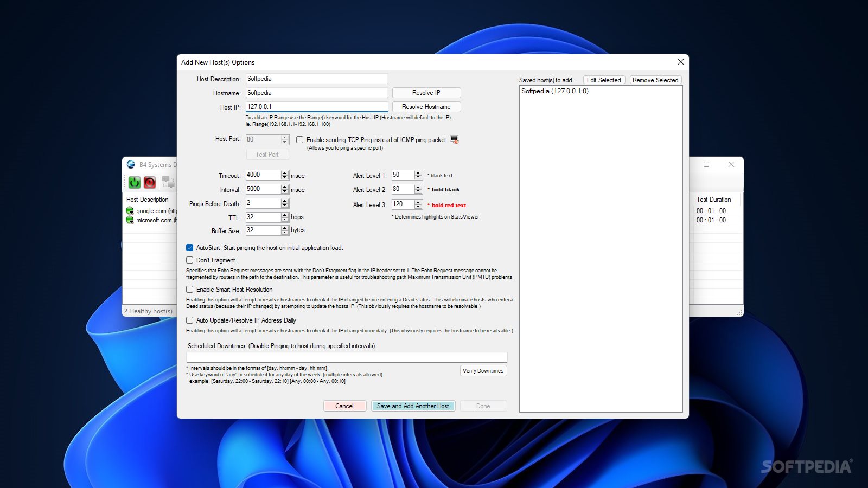The height and width of the screenshot is (488, 868).
Task: Increase Buffer Size bytes with up arrow
Action: (x=285, y=228)
